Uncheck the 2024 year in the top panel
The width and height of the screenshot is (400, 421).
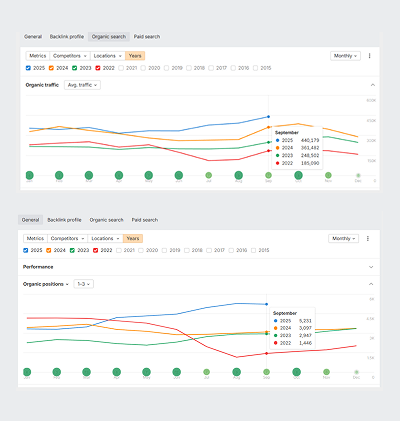[x=51, y=68]
